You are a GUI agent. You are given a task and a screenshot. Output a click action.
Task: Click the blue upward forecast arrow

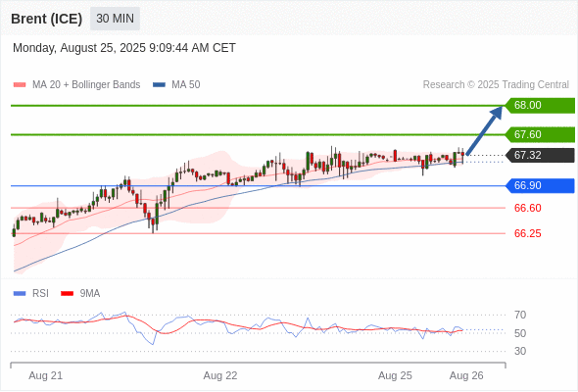[484, 130]
